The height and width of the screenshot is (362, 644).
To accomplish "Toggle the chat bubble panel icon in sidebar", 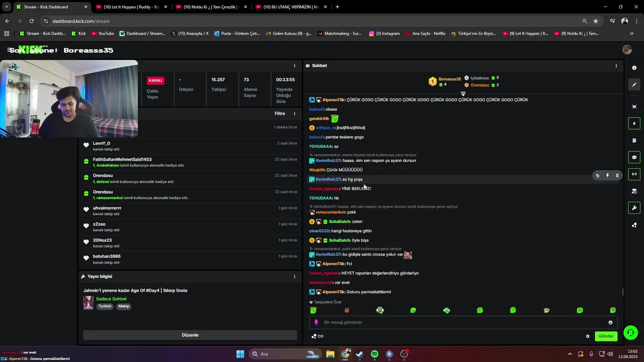I will pyautogui.click(x=634, y=157).
